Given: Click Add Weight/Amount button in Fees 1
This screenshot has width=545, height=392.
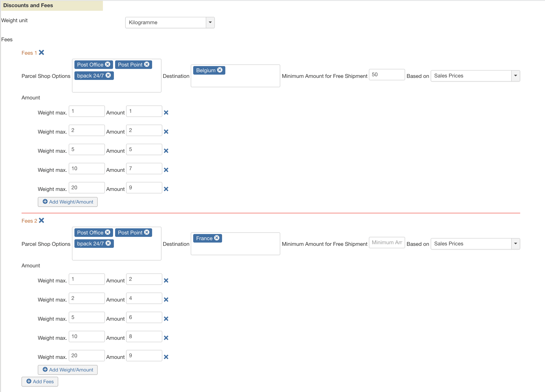Looking at the screenshot, I should [x=69, y=202].
